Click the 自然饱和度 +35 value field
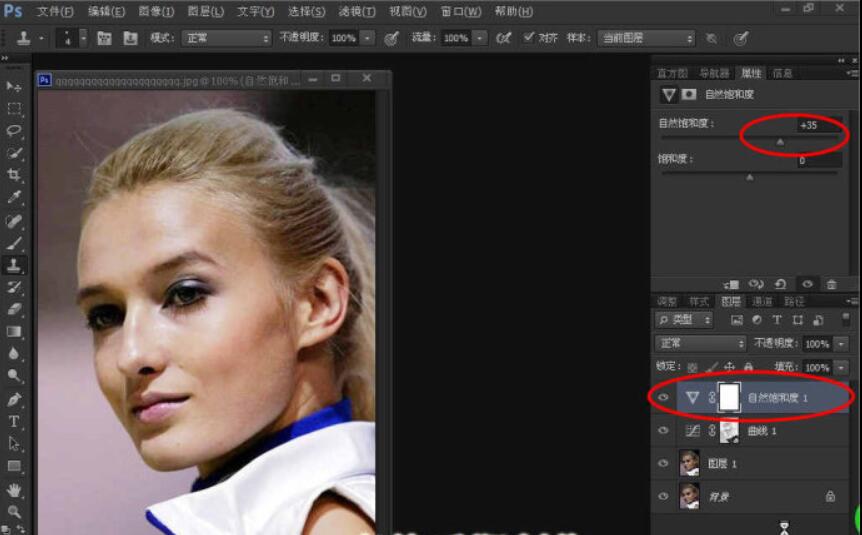The height and width of the screenshot is (535, 862). (x=819, y=125)
